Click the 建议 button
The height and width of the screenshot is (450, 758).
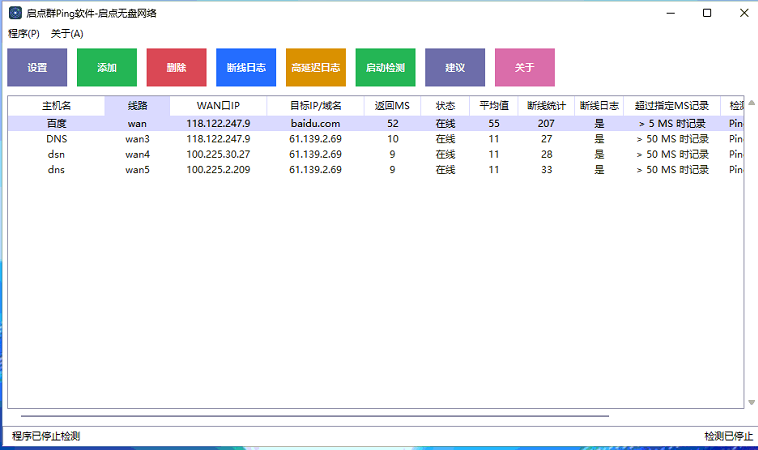tap(455, 67)
